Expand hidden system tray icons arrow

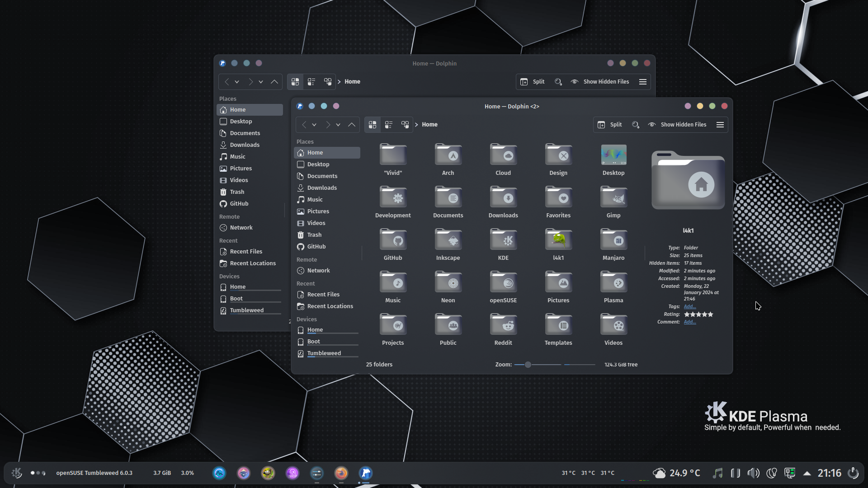[807, 473]
